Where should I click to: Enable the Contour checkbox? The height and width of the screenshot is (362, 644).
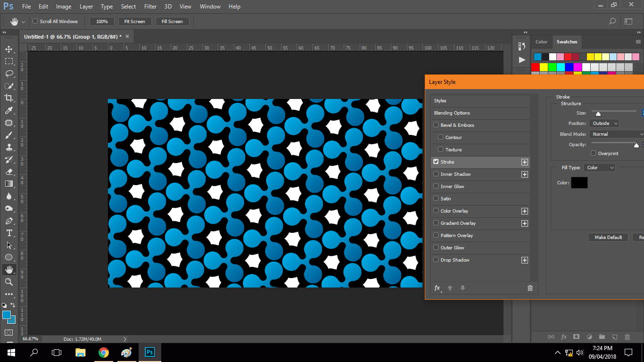coord(441,137)
